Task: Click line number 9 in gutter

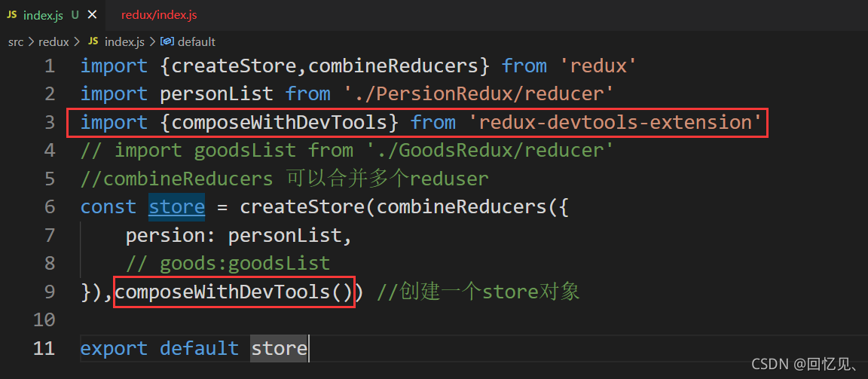Action: pos(50,292)
